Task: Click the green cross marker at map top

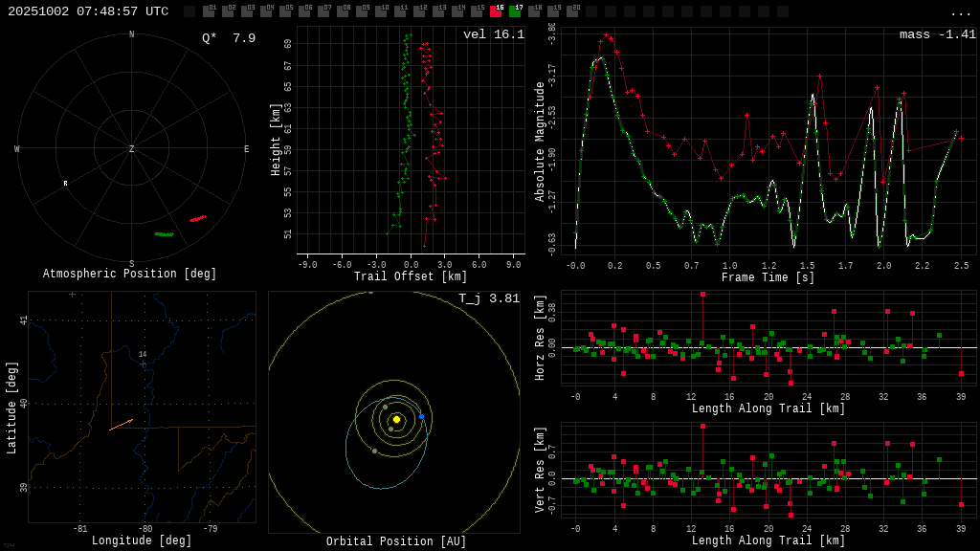Action: 72,295
